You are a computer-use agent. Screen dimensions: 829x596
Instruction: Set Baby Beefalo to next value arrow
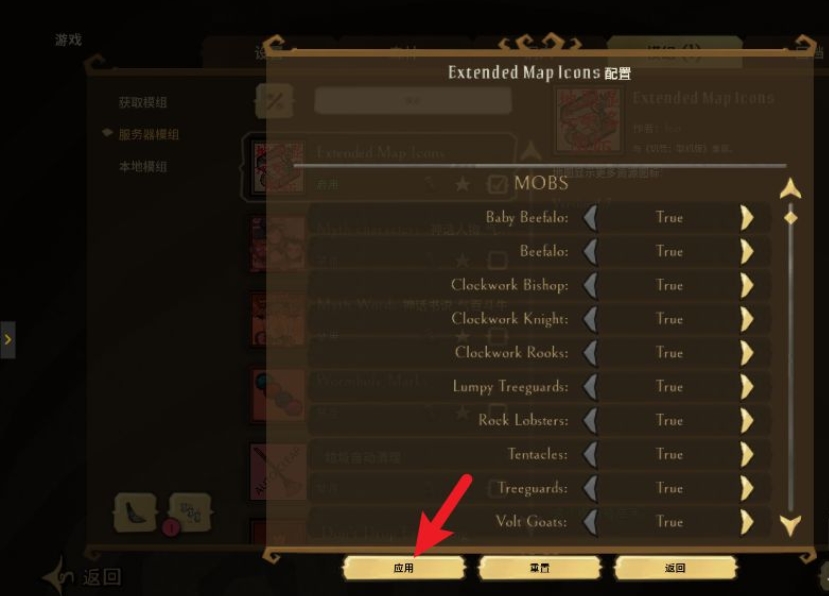[x=747, y=217]
